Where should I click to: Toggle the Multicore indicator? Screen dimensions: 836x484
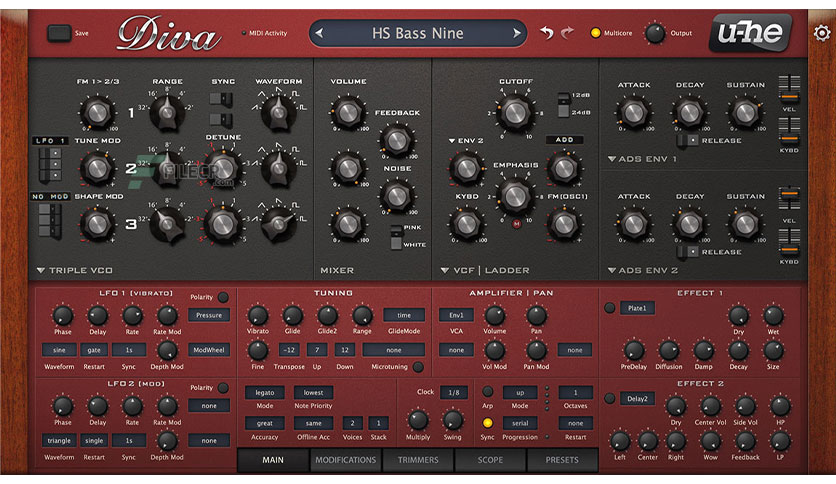(x=595, y=33)
